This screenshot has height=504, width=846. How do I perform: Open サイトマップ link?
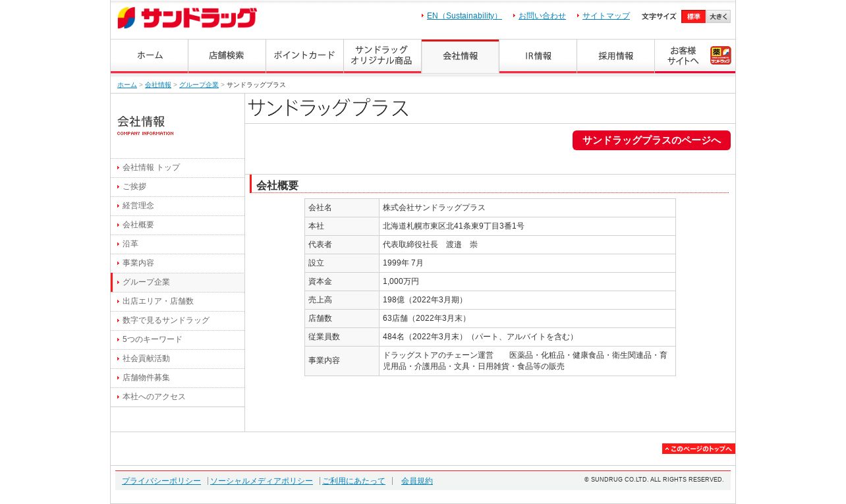click(x=606, y=16)
